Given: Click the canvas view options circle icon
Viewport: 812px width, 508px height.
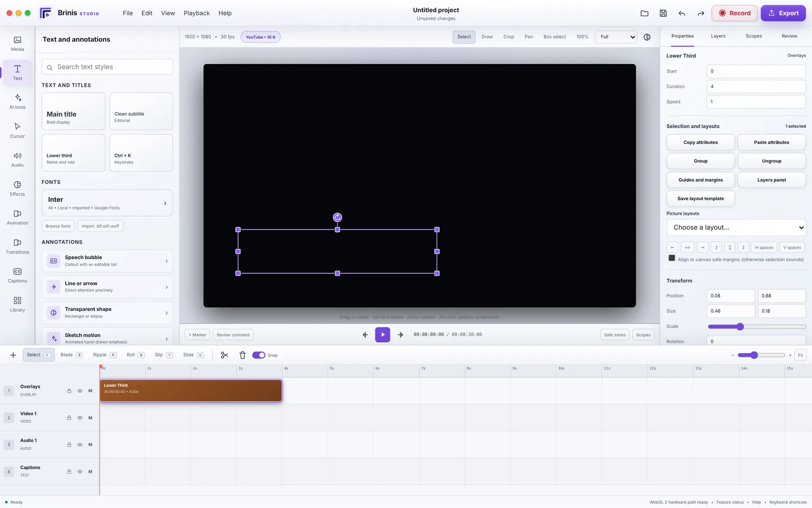Looking at the screenshot, I should point(647,37).
